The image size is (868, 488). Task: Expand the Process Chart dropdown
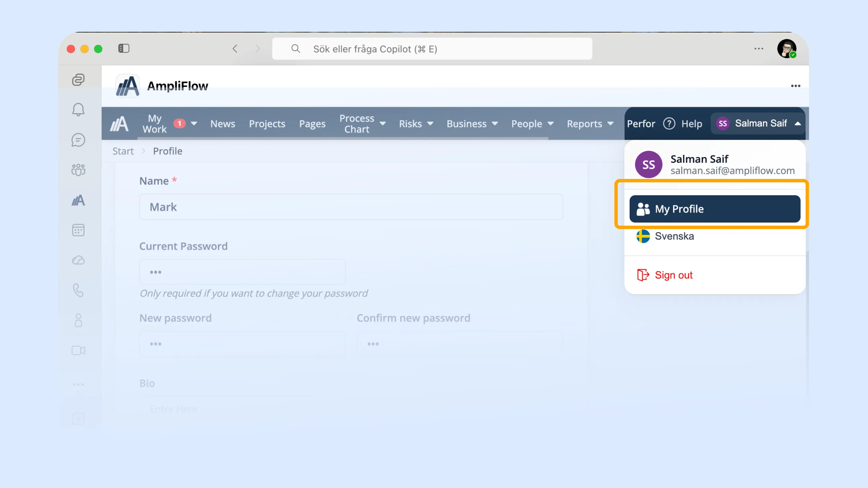click(382, 124)
